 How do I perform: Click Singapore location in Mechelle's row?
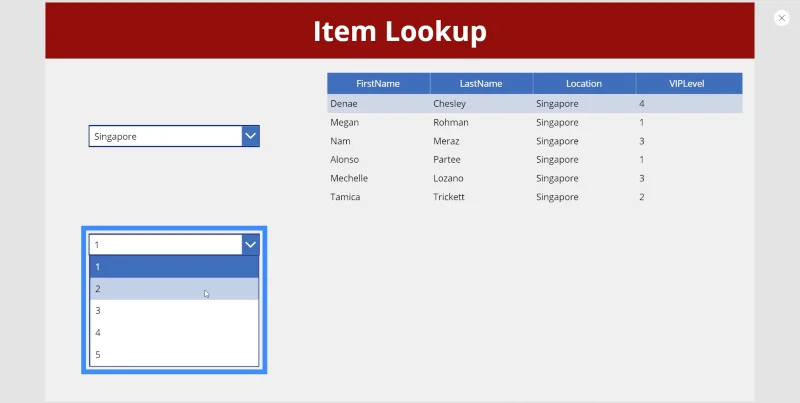[557, 178]
